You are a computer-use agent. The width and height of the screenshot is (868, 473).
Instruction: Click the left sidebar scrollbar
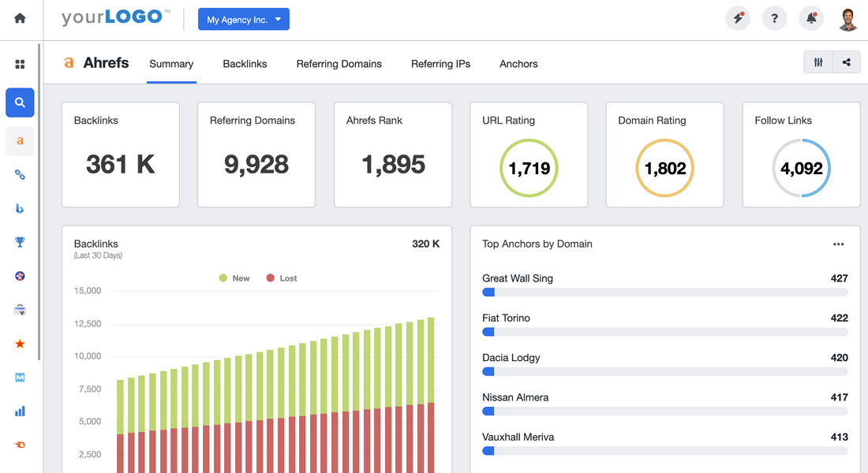pyautogui.click(x=39, y=202)
